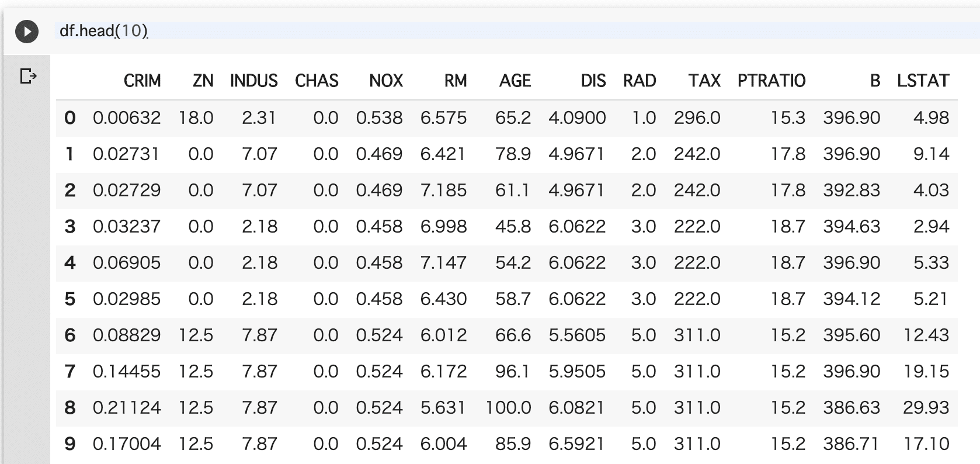This screenshot has width=980, height=464.
Task: Select row index 2
Action: tap(69, 191)
